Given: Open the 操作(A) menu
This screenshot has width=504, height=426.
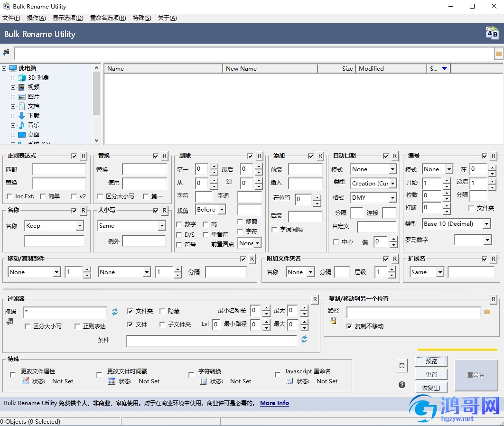Looking at the screenshot, I should click(x=37, y=18).
